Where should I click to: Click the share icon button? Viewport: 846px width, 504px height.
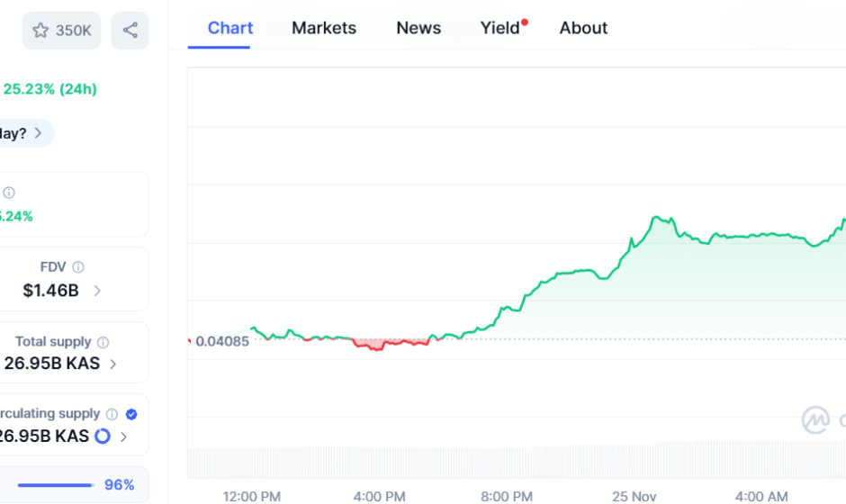pyautogui.click(x=130, y=31)
